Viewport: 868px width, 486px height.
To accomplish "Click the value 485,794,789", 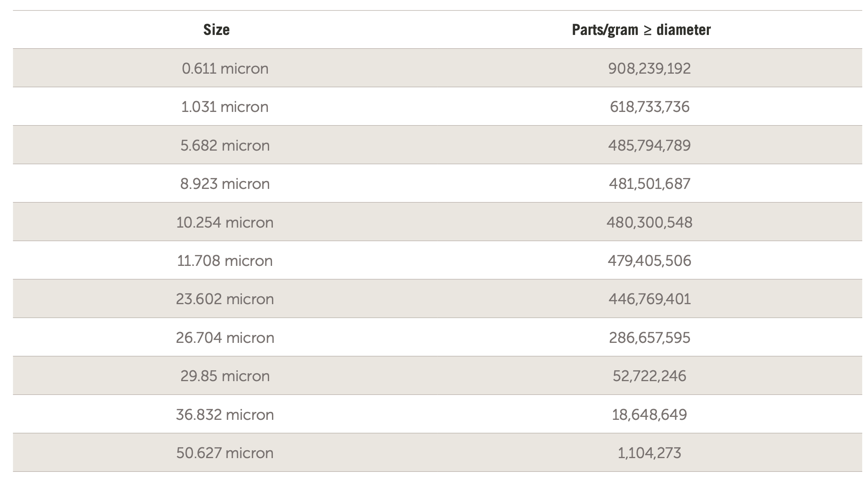I will [x=649, y=145].
